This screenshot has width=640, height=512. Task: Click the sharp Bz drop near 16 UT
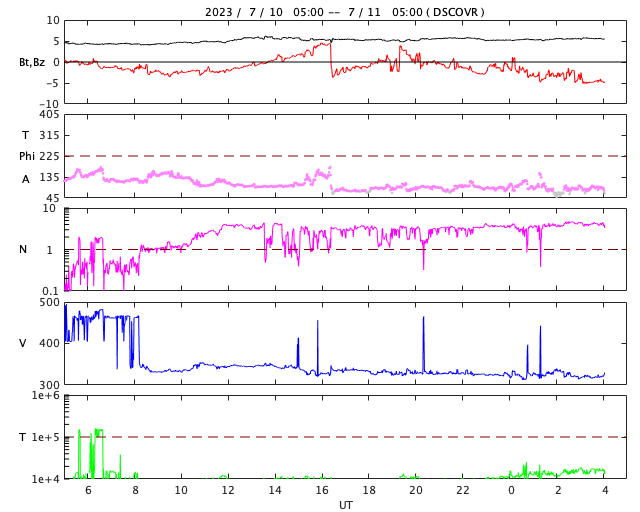[331, 60]
